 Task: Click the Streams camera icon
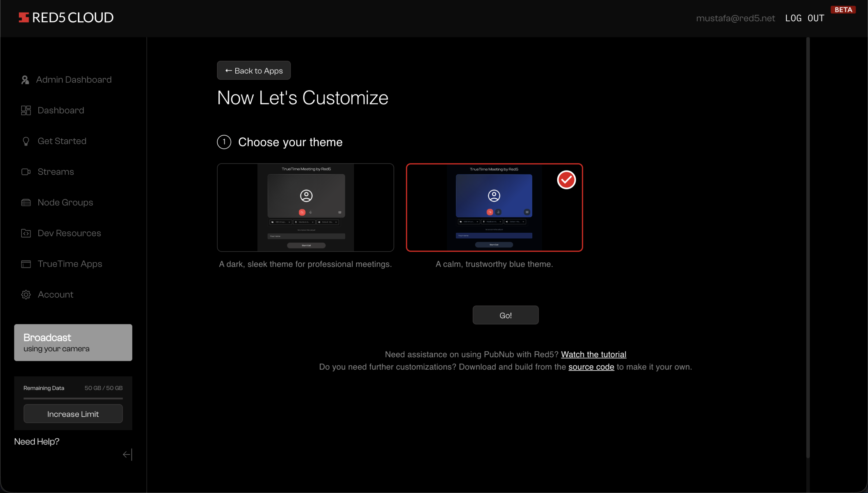pyautogui.click(x=26, y=172)
